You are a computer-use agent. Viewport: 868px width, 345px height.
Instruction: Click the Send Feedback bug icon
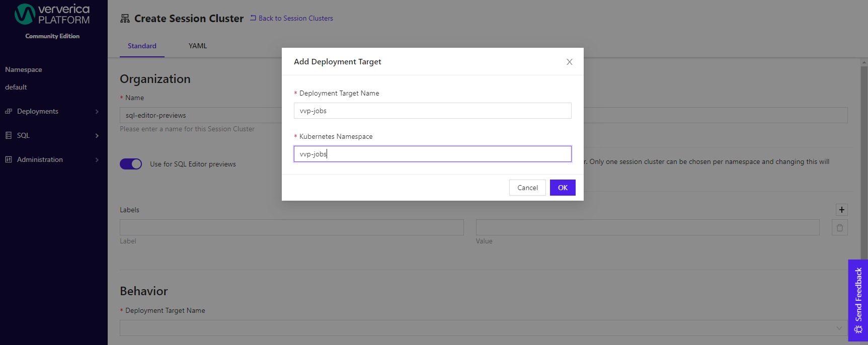tap(858, 329)
